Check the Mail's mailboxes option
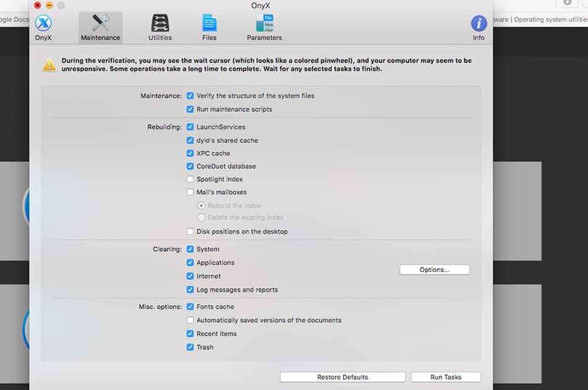This screenshot has height=390, width=588. coord(190,192)
